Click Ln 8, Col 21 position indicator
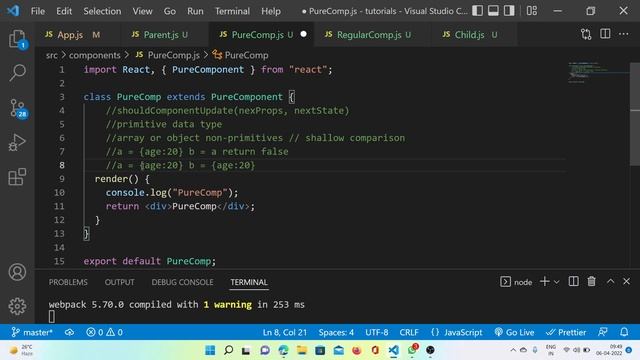This screenshot has width=640, height=360. (284, 332)
